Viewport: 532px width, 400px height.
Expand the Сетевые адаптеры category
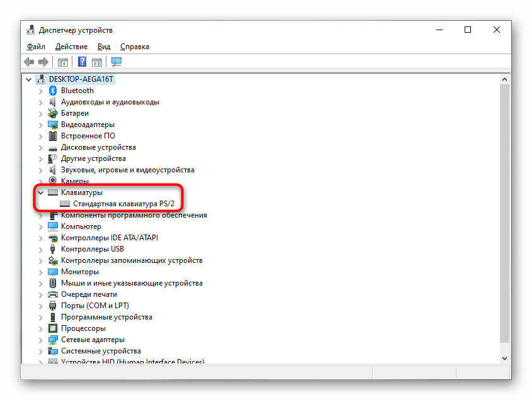(41, 340)
